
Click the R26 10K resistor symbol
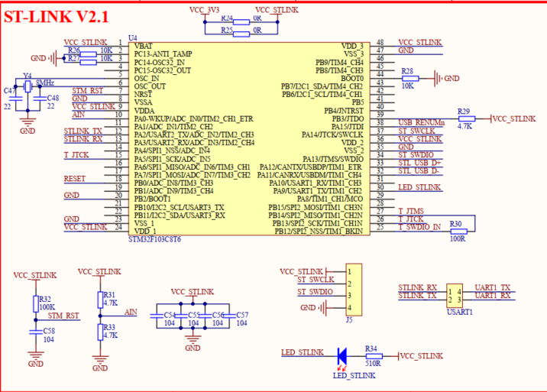pyautogui.click(x=89, y=54)
